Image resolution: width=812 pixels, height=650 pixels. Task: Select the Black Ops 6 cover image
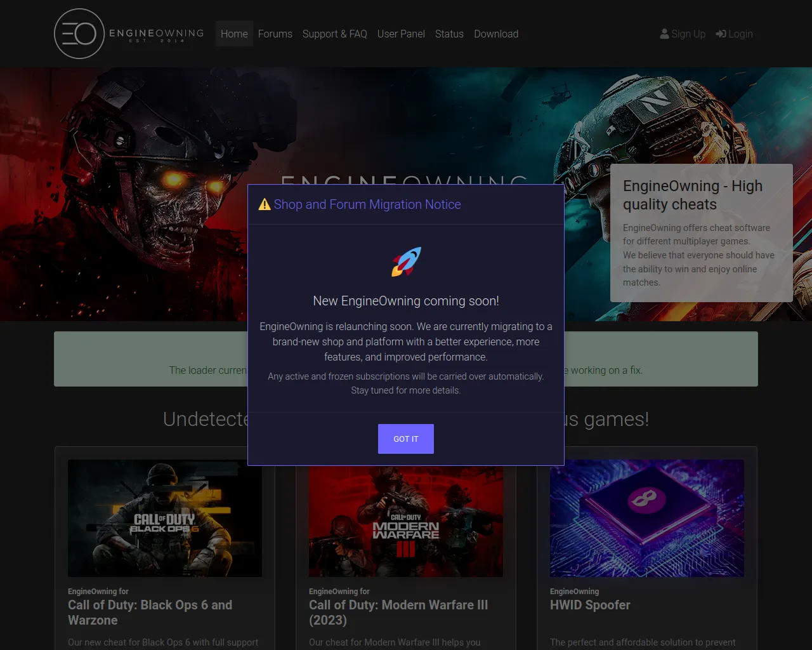(x=165, y=518)
